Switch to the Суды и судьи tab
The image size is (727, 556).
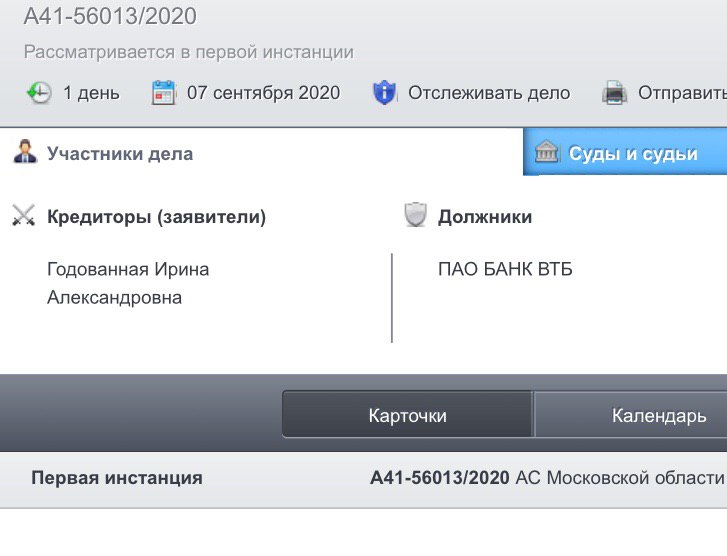(625, 152)
